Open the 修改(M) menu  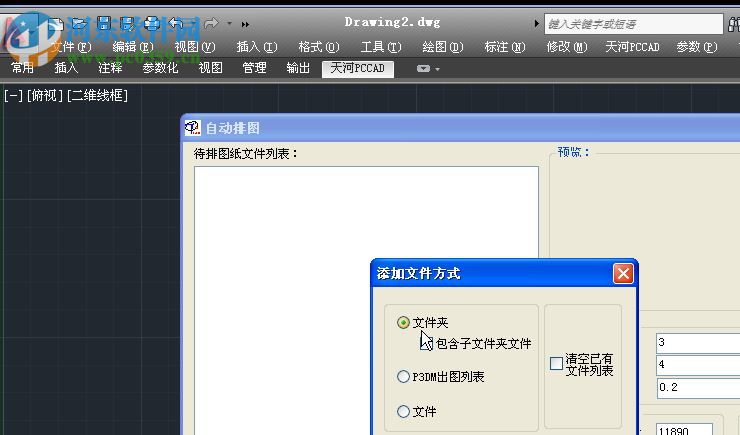pos(567,47)
